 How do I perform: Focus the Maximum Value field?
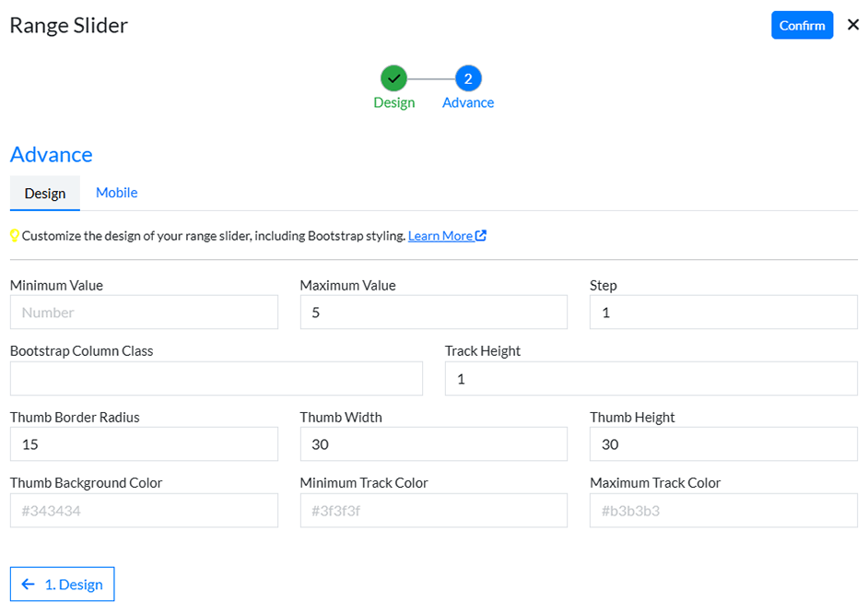click(433, 313)
